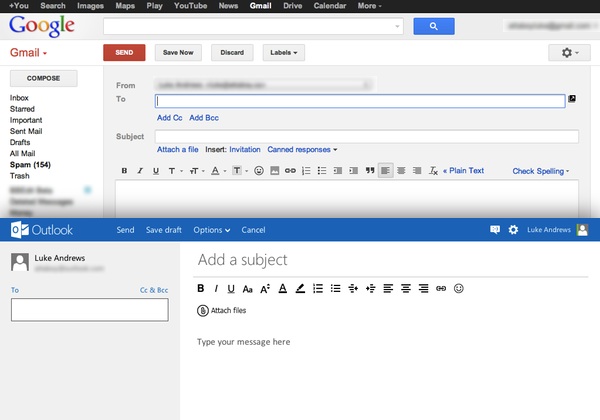600x420 pixels.
Task: Click red SEND button in Gmail
Action: pyautogui.click(x=124, y=52)
